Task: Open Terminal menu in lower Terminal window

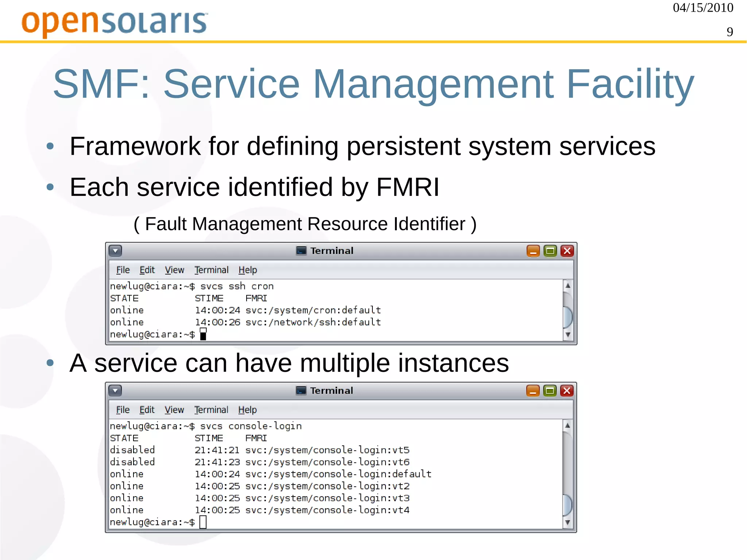Action: coord(211,410)
